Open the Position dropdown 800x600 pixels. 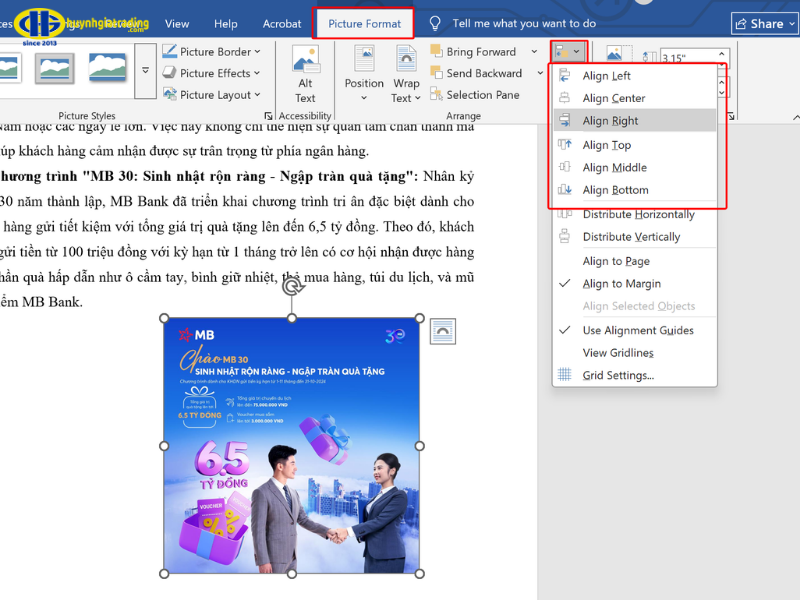point(364,74)
